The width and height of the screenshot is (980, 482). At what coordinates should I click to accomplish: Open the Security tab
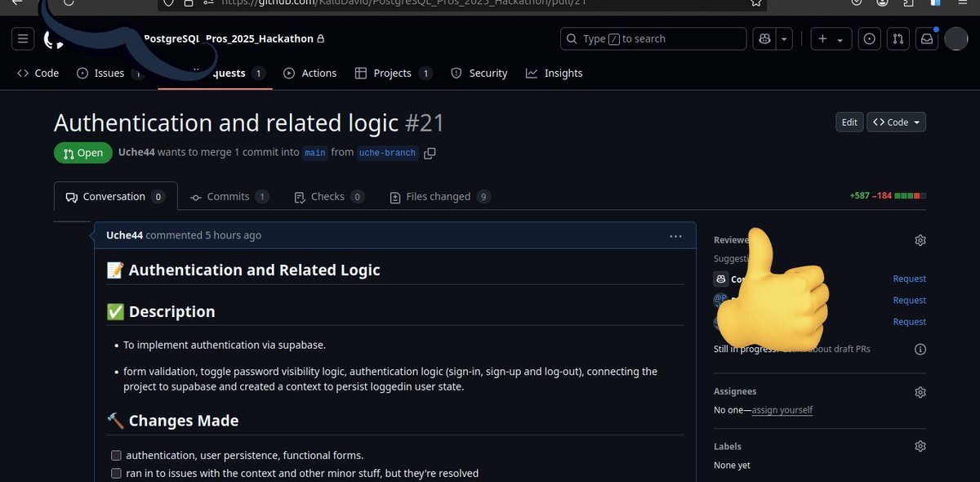pyautogui.click(x=479, y=73)
